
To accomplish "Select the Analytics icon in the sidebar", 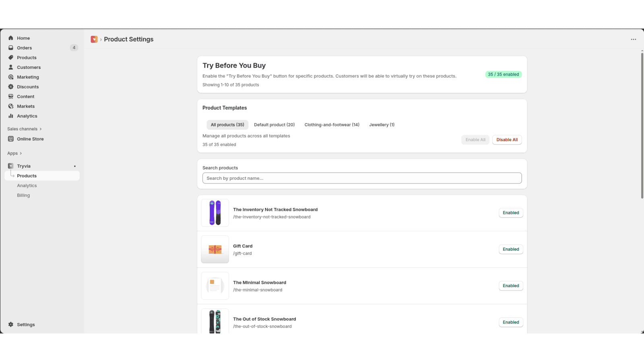I will [11, 116].
